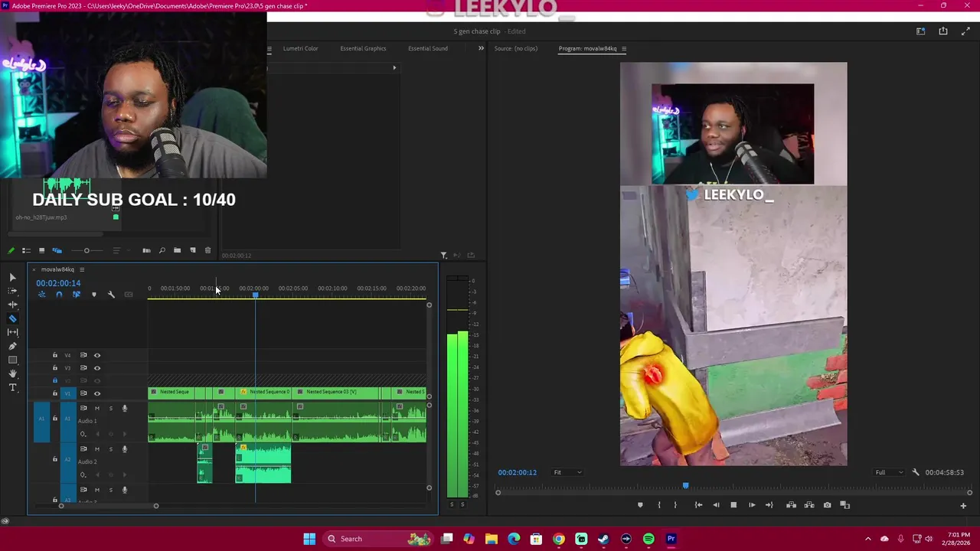The image size is (980, 551).
Task: Step back one frame
Action: point(716,505)
